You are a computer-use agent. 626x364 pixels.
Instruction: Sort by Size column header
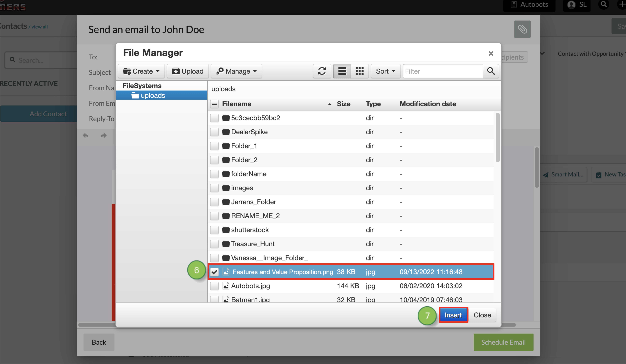coord(344,104)
